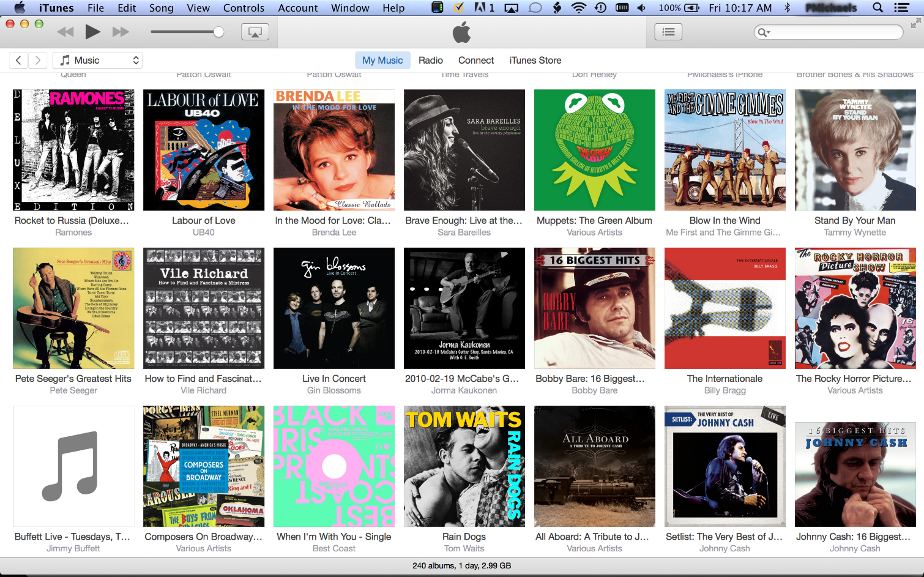
Task: Open the Jorma Kaukonen album cover
Action: pos(464,308)
